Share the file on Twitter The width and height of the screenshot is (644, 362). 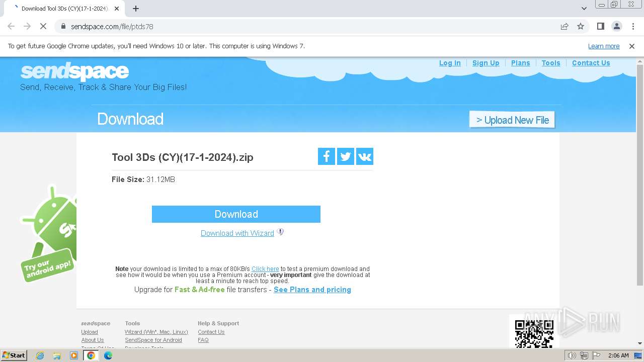pyautogui.click(x=345, y=156)
